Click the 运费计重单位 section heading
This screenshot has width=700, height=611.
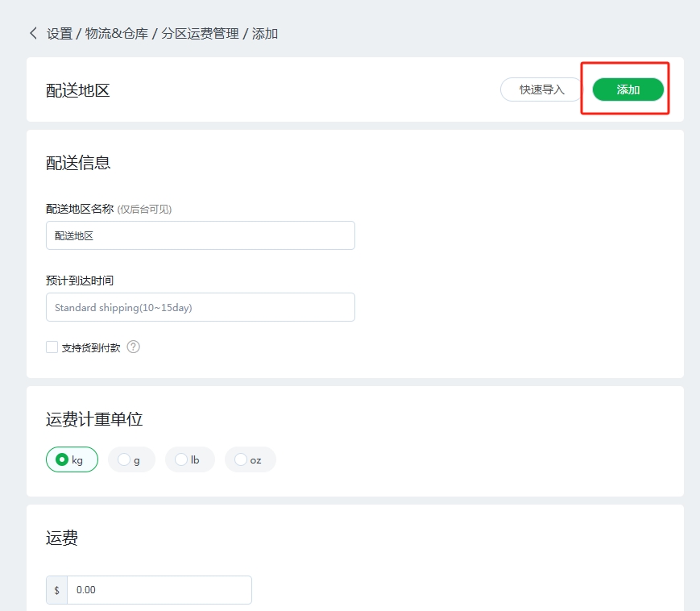(94, 419)
